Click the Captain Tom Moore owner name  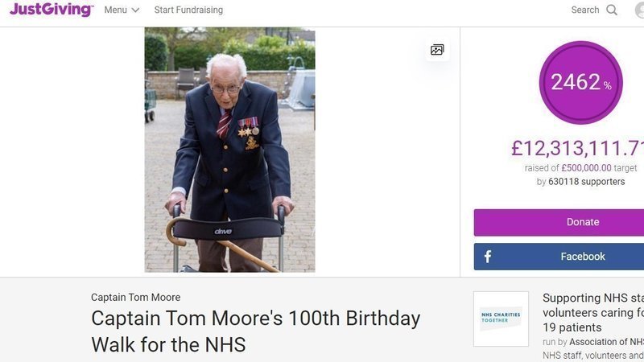[135, 298]
